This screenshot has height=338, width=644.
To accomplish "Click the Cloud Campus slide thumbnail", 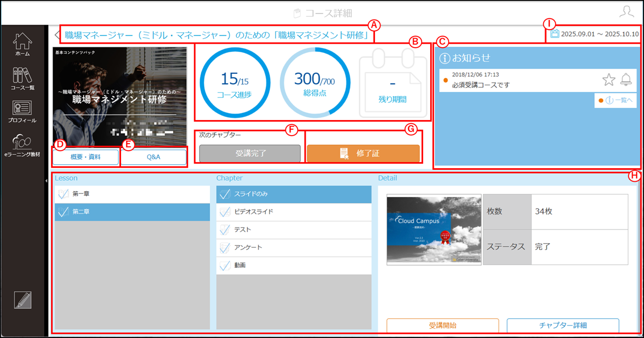I will (x=434, y=230).
